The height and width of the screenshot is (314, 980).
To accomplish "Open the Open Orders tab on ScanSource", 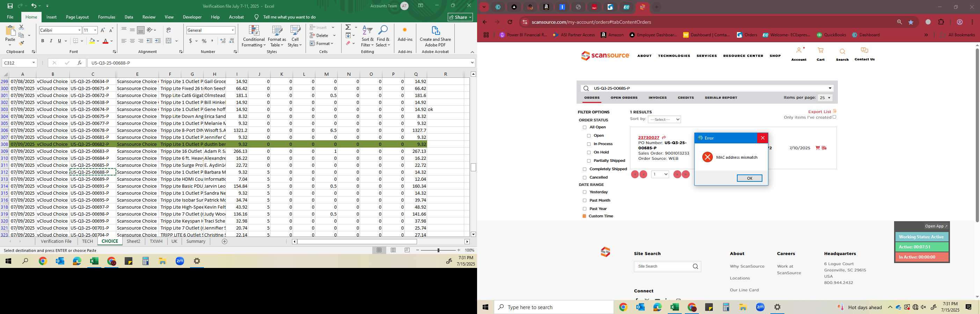I will click(624, 98).
